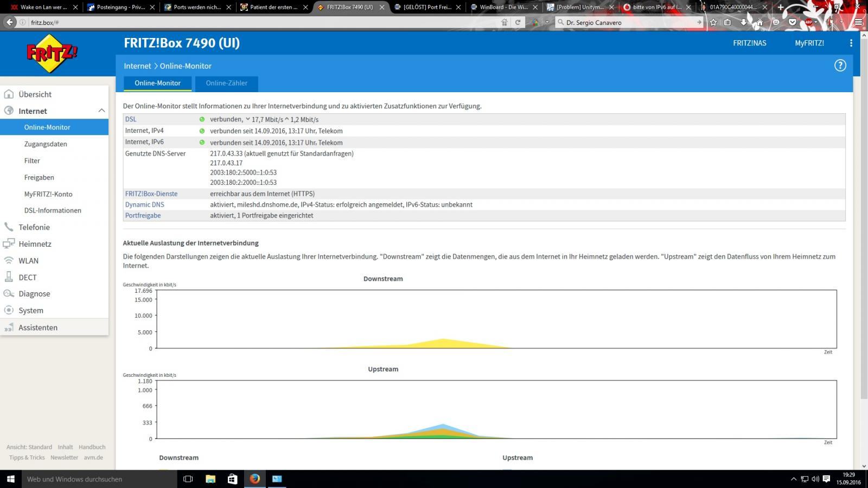
Task: Switch to 'Posteingang - Priv...' browser tab
Action: click(121, 7)
